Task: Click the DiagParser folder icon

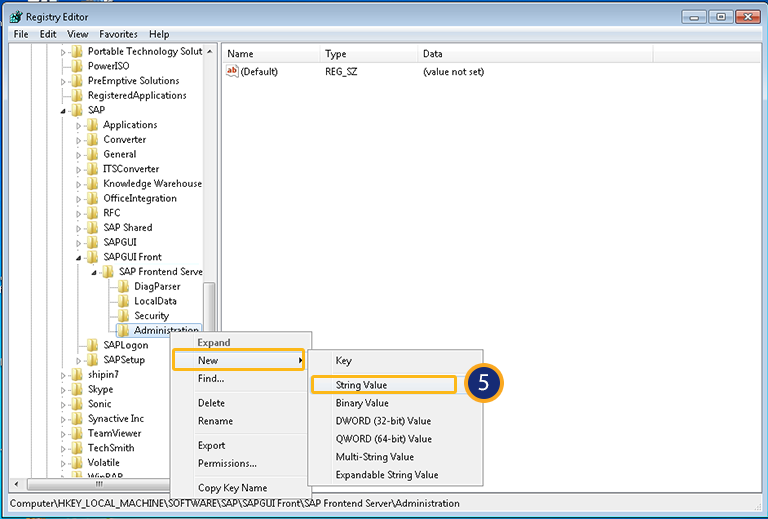Action: [123, 286]
